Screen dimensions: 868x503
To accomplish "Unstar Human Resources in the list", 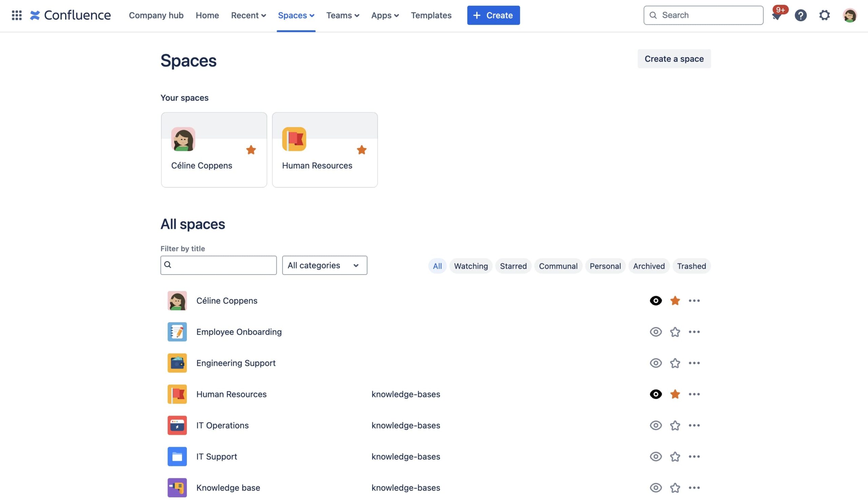I will click(x=675, y=394).
